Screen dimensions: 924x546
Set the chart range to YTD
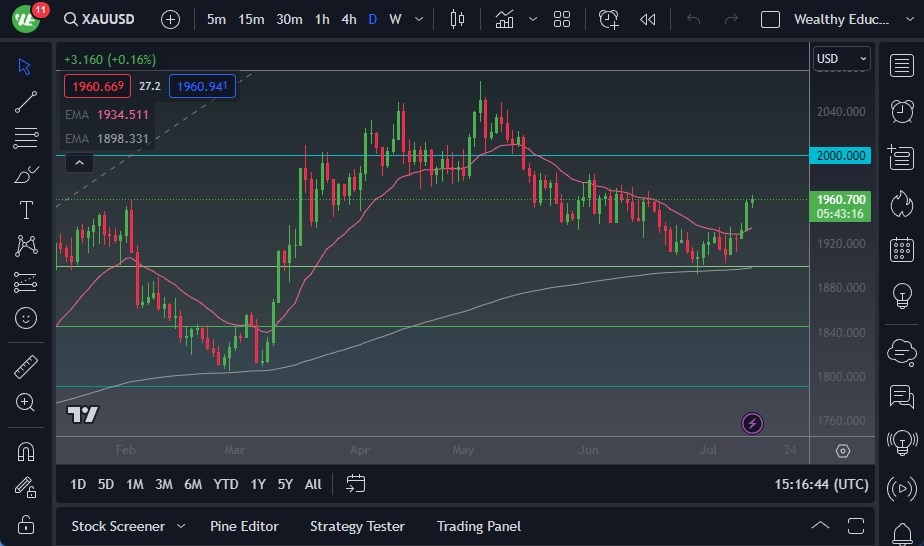[226, 484]
